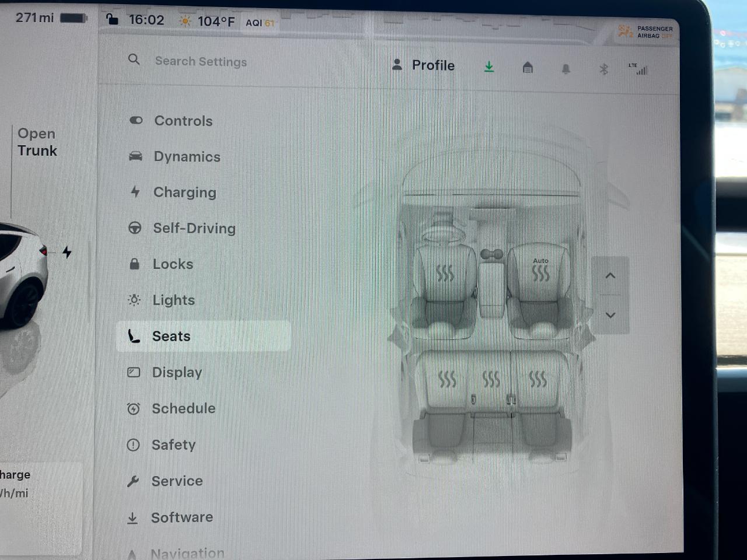The height and width of the screenshot is (560, 747).
Task: Tap the charge port lightning bolt icon
Action: click(x=67, y=252)
